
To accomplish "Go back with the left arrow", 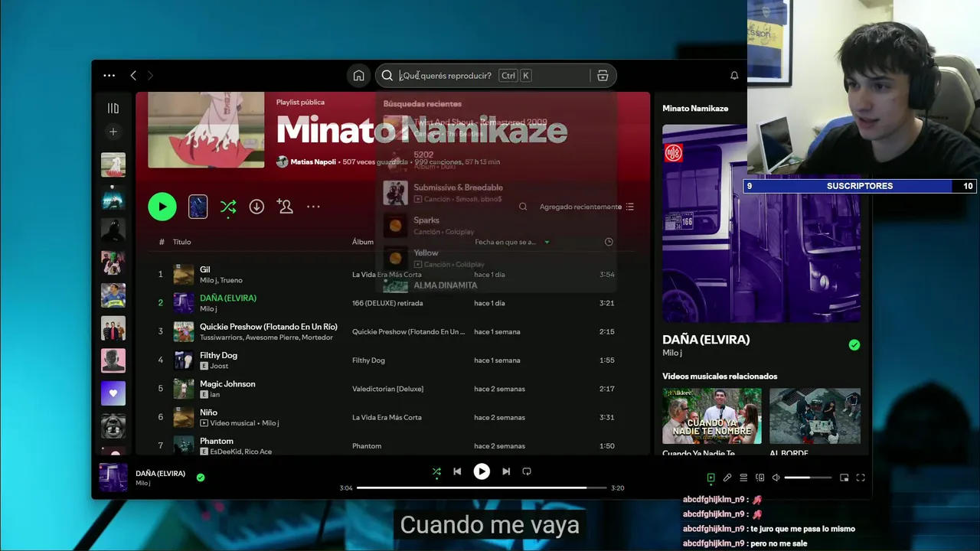I will pyautogui.click(x=133, y=75).
